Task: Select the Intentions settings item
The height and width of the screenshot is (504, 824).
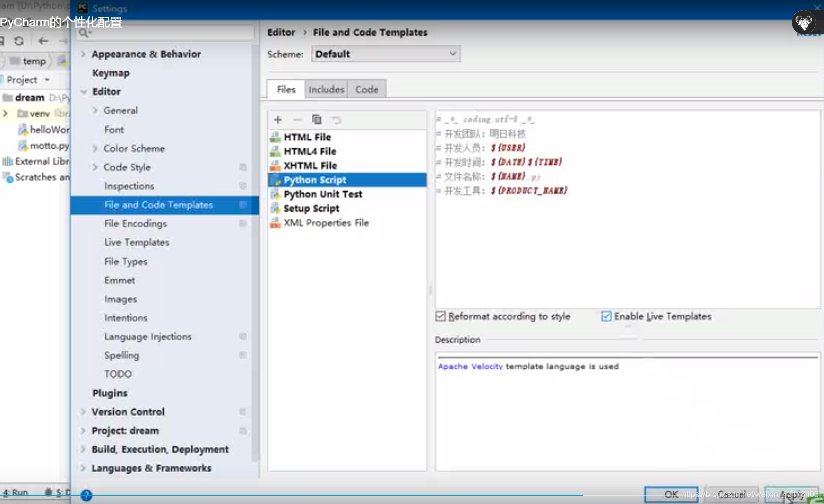Action: coord(126,318)
